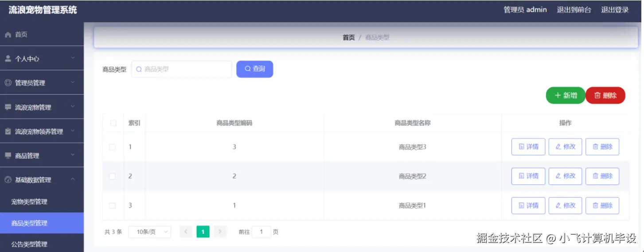Expand the 管理员管理 menu chevron
Viewport: 644px width, 252px height.
[73, 82]
